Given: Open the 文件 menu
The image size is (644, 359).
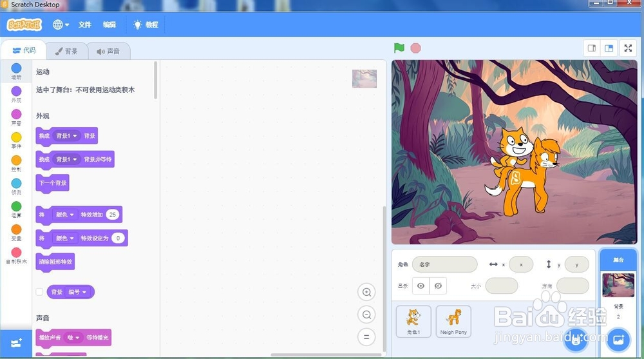Looking at the screenshot, I should point(84,24).
